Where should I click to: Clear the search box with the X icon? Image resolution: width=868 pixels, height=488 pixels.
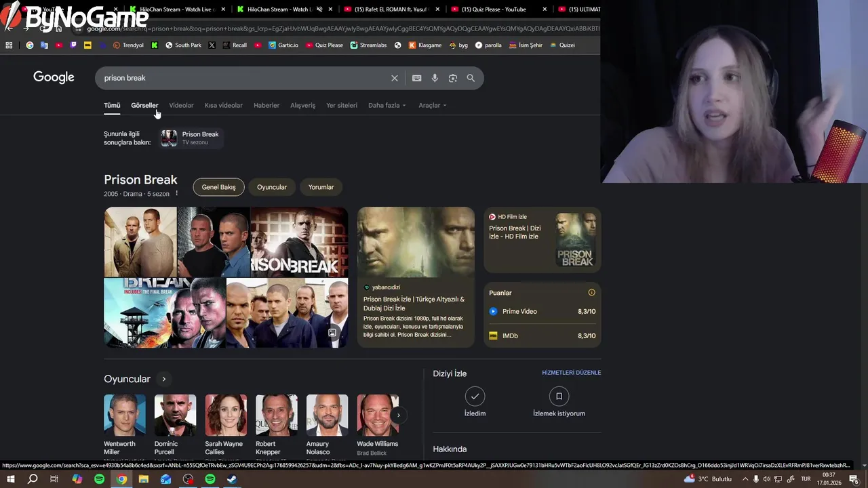[394, 78]
